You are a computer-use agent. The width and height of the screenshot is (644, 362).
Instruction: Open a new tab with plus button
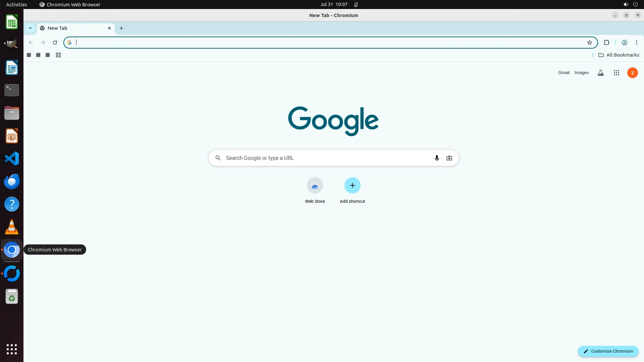pos(121,28)
